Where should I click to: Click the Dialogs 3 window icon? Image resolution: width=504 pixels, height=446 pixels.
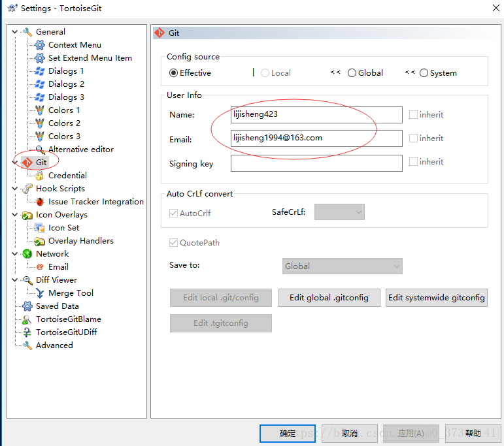pyautogui.click(x=40, y=97)
